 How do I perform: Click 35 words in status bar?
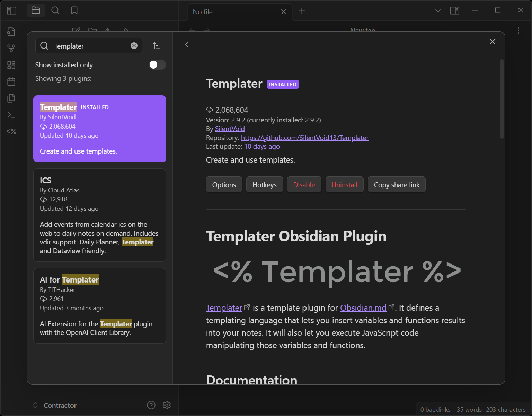(x=469, y=410)
